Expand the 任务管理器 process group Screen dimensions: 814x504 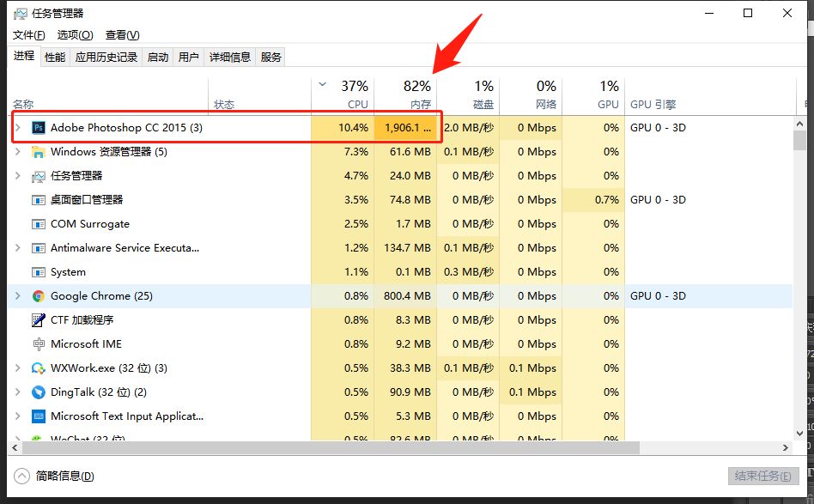[x=18, y=175]
